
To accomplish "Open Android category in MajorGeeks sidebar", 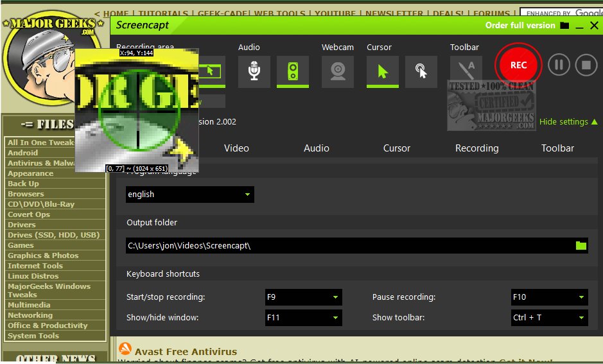I will tap(22, 153).
